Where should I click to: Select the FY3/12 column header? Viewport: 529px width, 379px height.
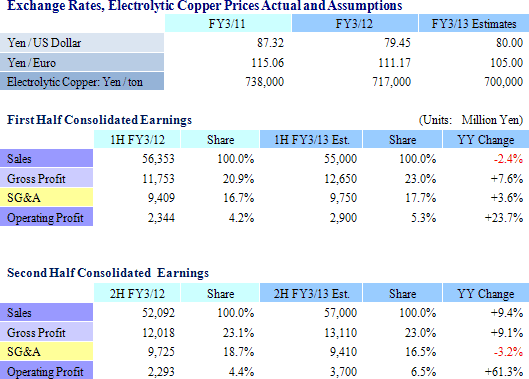355,23
